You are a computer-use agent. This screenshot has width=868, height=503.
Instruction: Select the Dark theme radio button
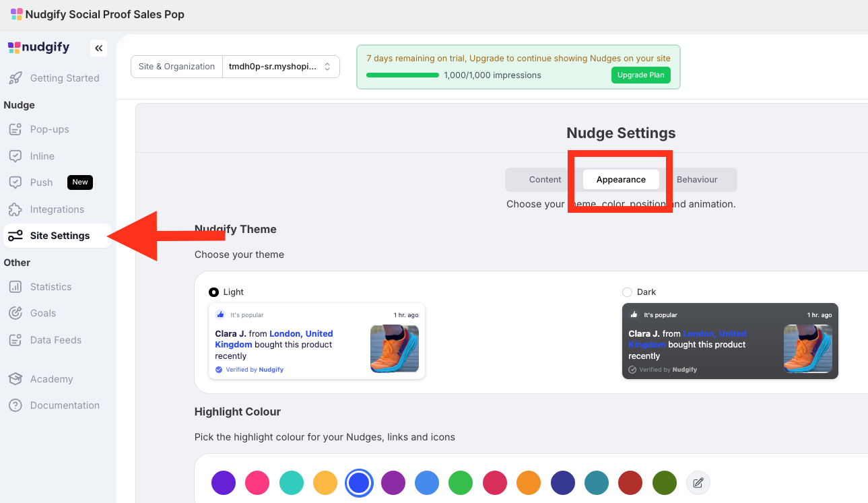[x=627, y=292]
